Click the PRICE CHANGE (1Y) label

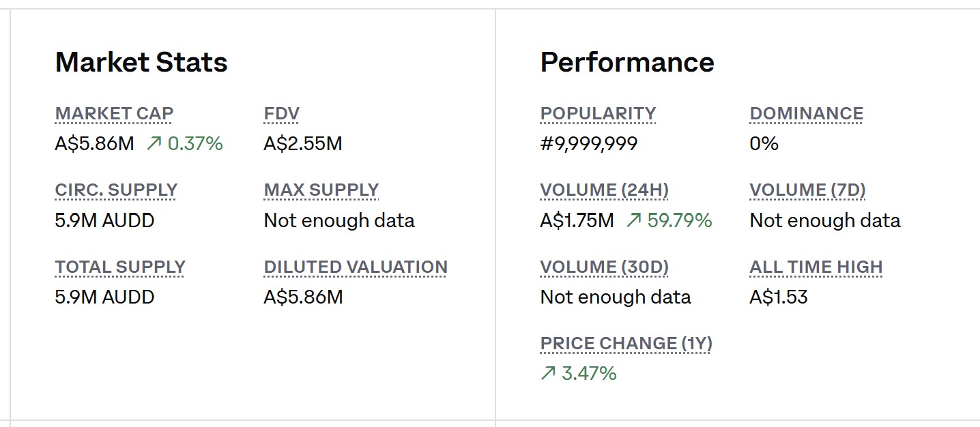coord(626,343)
